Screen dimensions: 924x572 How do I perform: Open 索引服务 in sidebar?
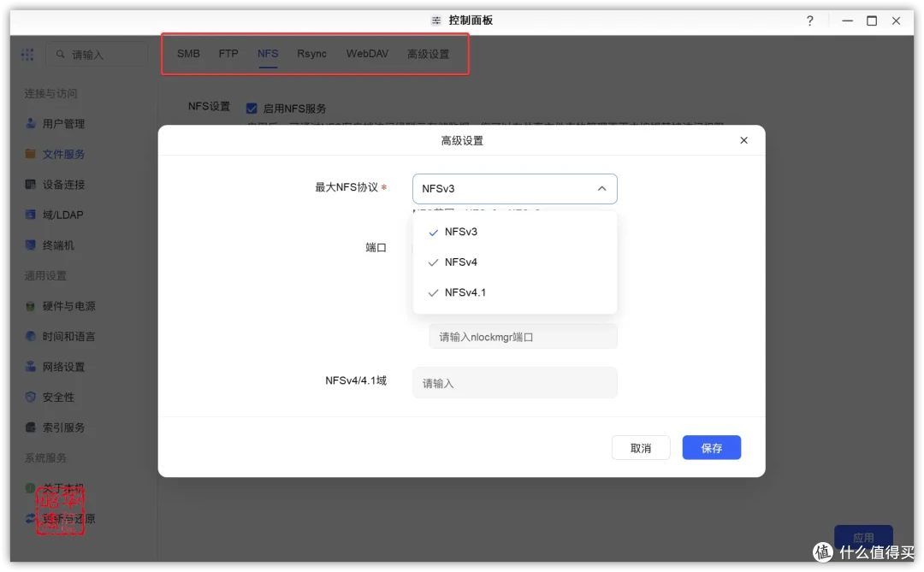63,428
